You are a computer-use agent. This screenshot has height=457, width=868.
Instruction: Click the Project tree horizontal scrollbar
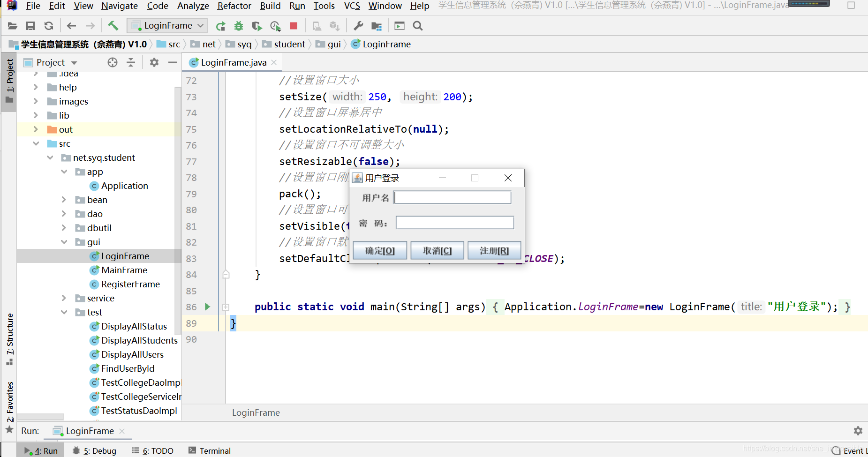click(x=40, y=417)
